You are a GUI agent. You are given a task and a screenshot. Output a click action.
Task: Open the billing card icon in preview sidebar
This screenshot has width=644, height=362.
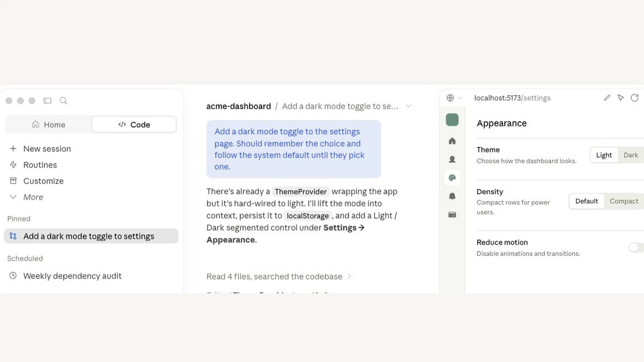point(452,215)
